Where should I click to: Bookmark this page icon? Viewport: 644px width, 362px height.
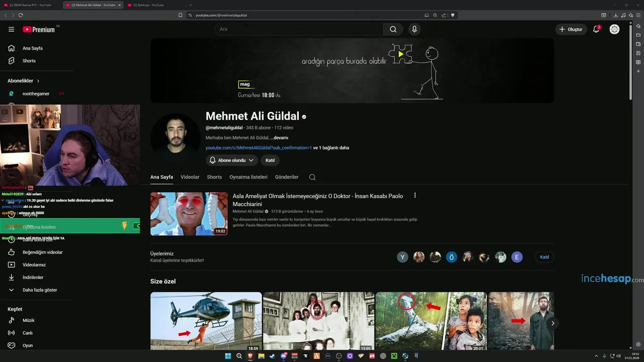[181, 15]
